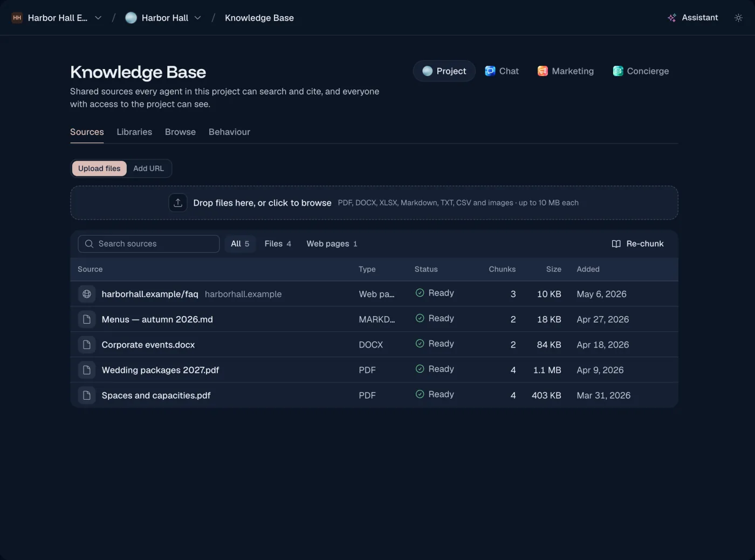Click the file icon for Menus — autumn 2026.md
Viewport: 755px width, 560px height.
pyautogui.click(x=87, y=319)
